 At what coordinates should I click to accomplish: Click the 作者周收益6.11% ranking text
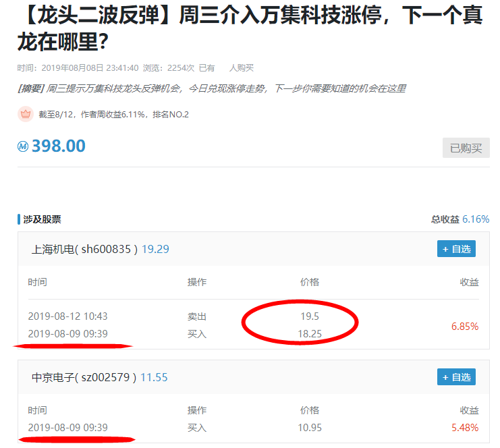point(113,115)
